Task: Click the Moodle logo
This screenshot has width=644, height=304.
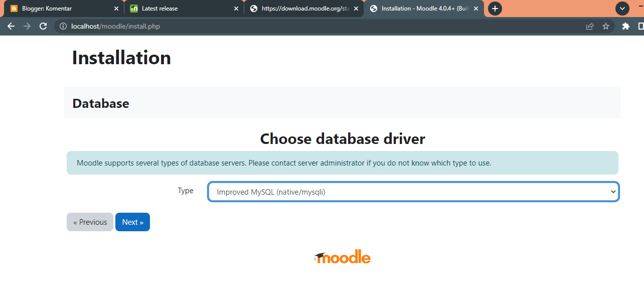Action: pos(343,258)
